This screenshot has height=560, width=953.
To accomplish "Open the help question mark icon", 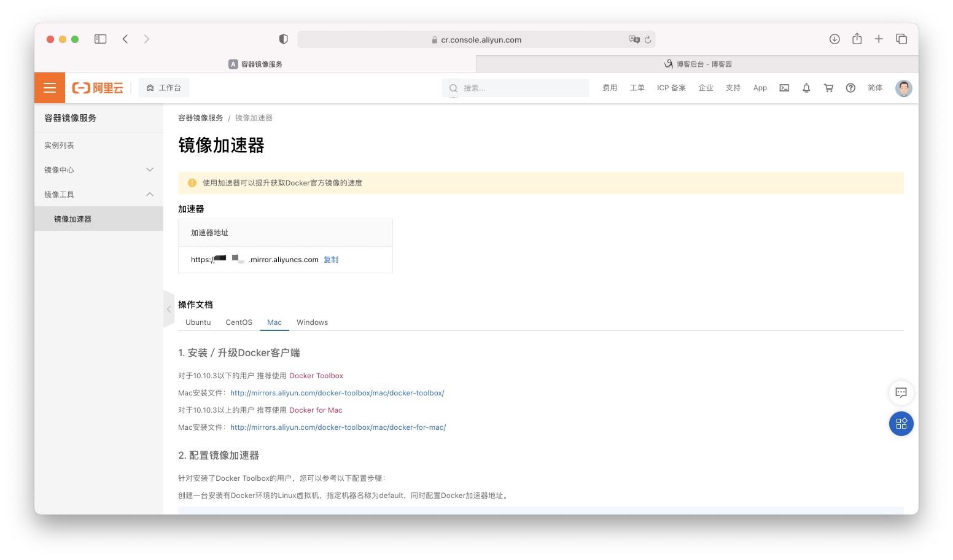I will click(850, 88).
